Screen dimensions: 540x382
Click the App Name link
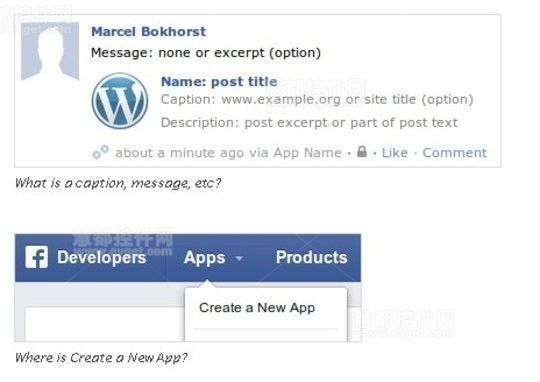click(308, 153)
